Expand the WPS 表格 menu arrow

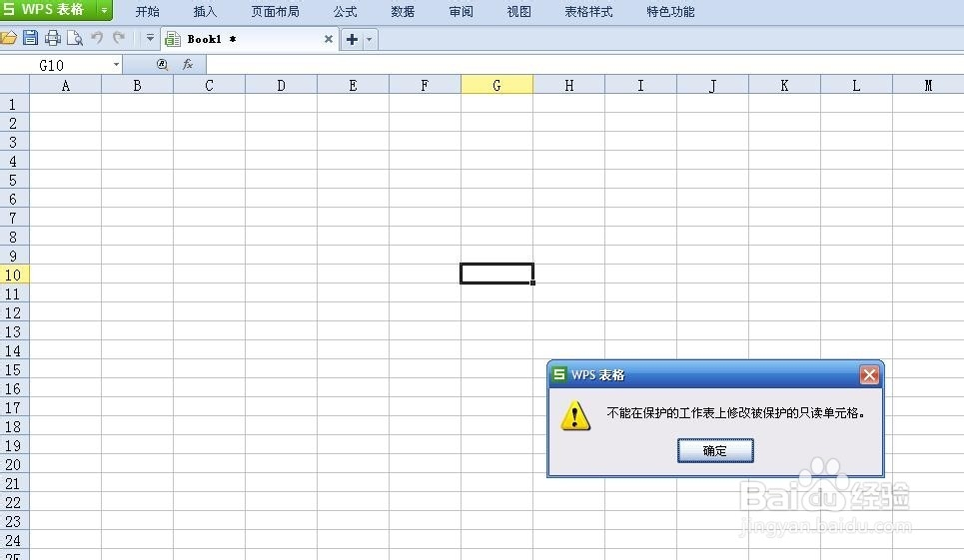click(x=105, y=10)
